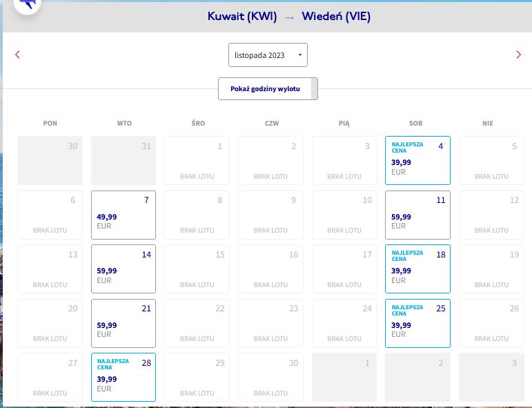Open the listopada 2023 month dropdown
The image size is (532, 408).
pos(268,55)
